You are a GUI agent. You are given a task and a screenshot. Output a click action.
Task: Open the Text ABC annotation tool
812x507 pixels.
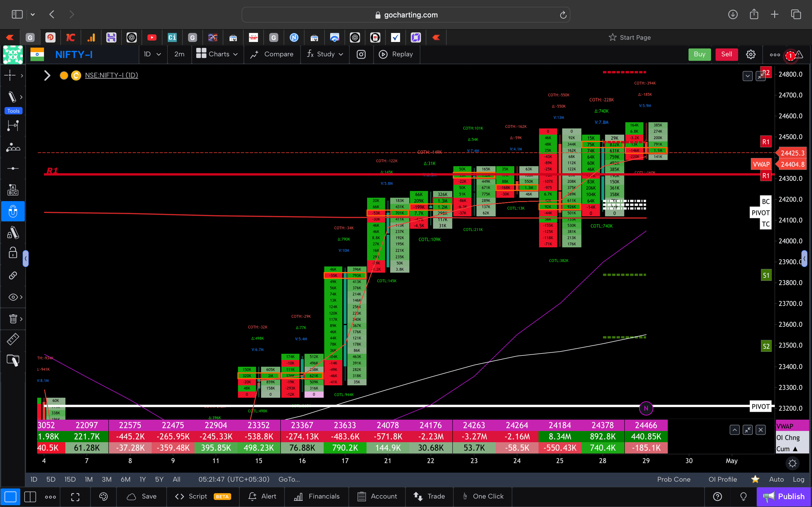[13, 189]
